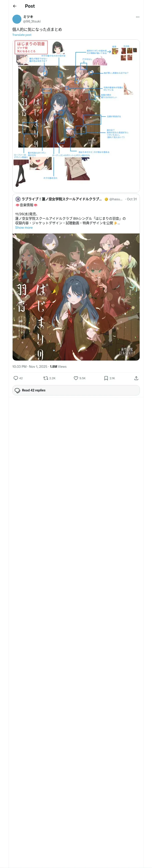Click the quoted account's verified badge
The image size is (152, 868).
pos(106,199)
